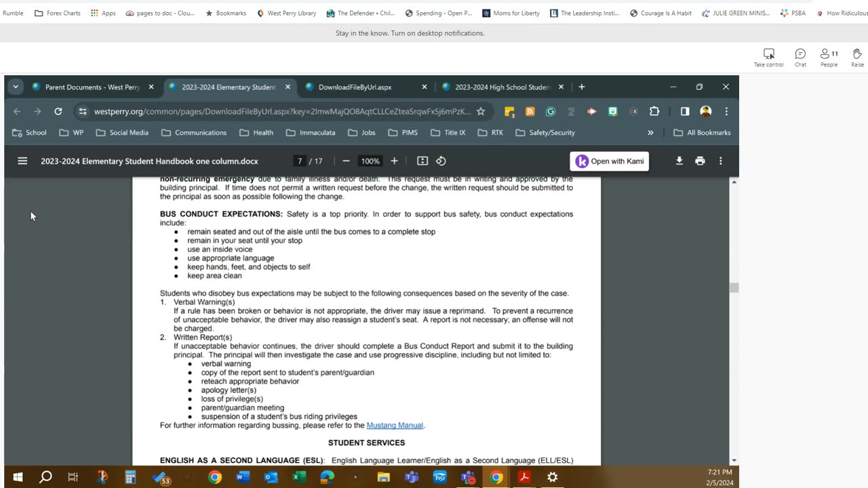Open the Chrome profile avatar
The image size is (868, 488).
706,111
